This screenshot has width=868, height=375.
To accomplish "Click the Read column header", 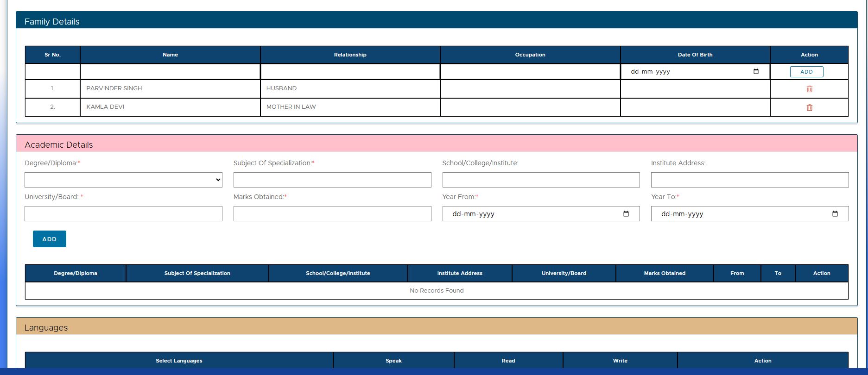I will [x=508, y=361].
